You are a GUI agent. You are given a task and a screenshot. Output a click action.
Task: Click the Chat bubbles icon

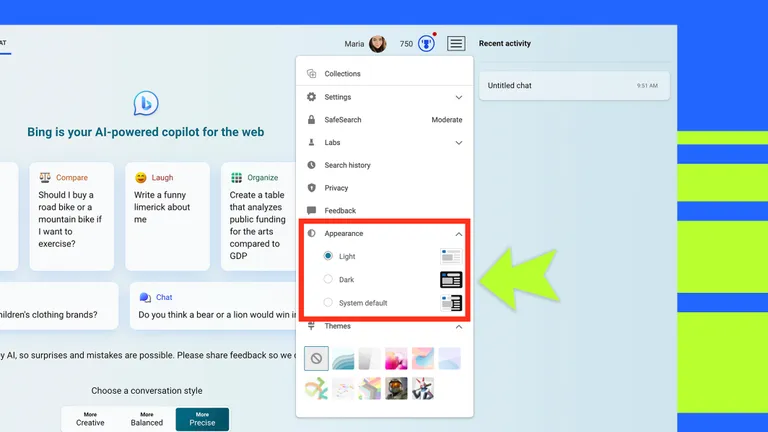[145, 297]
